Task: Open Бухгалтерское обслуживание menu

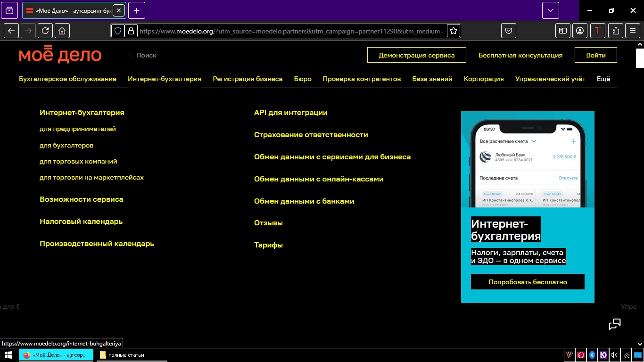Action: pyautogui.click(x=67, y=79)
